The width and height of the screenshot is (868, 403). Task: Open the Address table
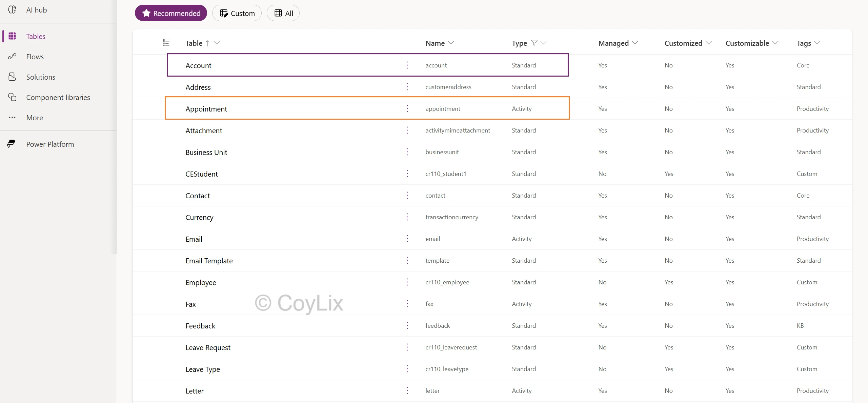tap(198, 87)
